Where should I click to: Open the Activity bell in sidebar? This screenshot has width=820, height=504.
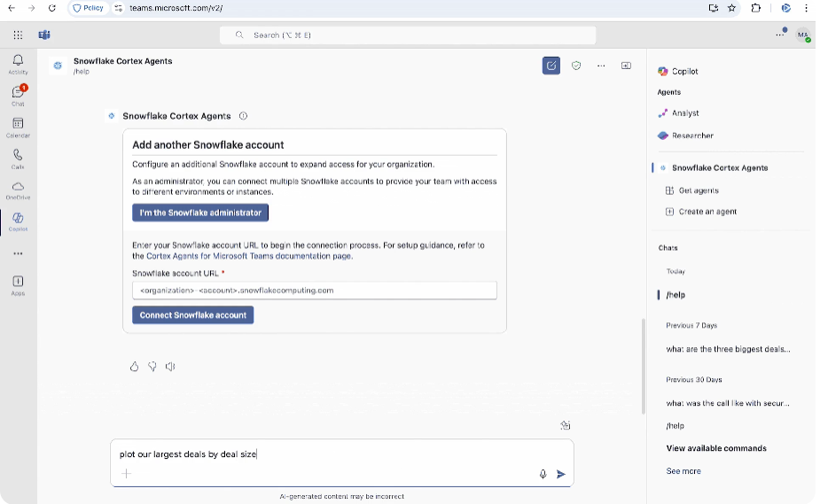coord(18,65)
